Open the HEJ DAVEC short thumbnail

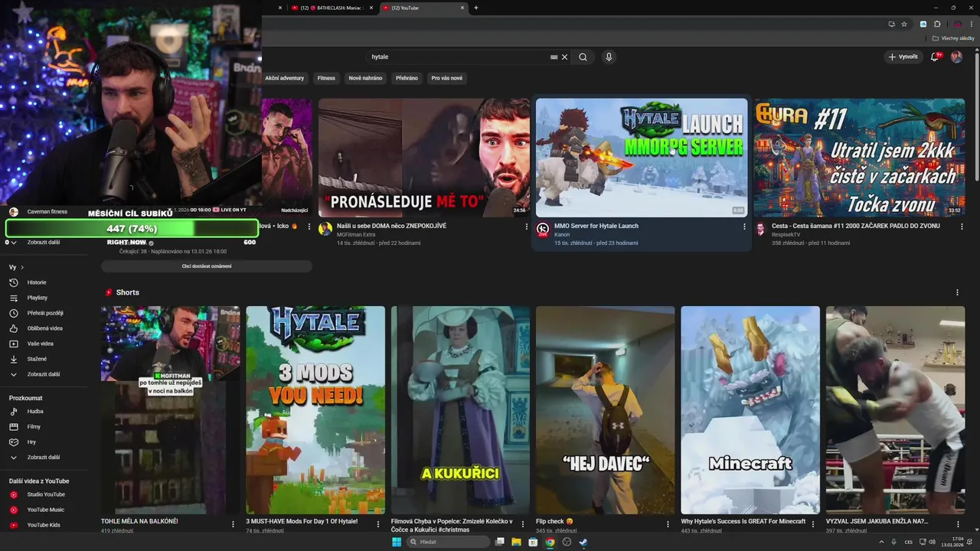606,410
